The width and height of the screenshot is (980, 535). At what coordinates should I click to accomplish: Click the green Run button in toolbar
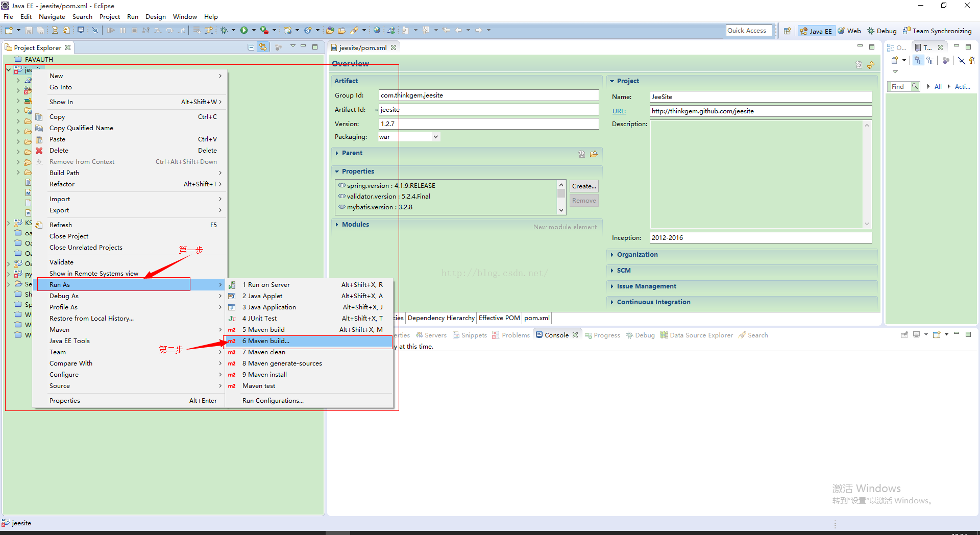[244, 31]
